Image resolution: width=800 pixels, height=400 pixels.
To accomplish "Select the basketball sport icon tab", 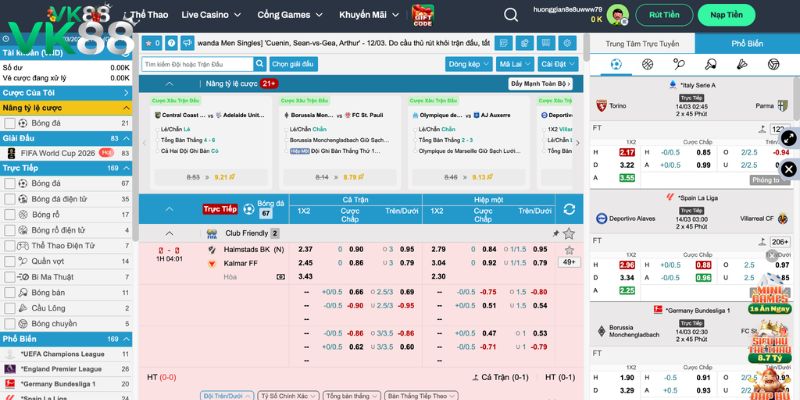I will [647, 64].
